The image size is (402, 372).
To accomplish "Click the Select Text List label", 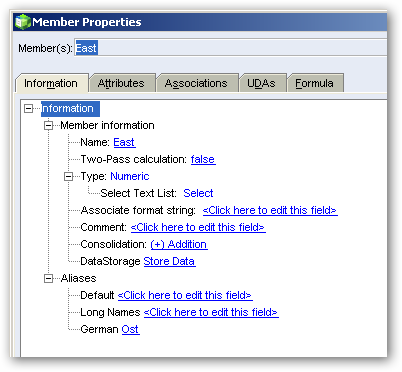I will [x=138, y=194].
